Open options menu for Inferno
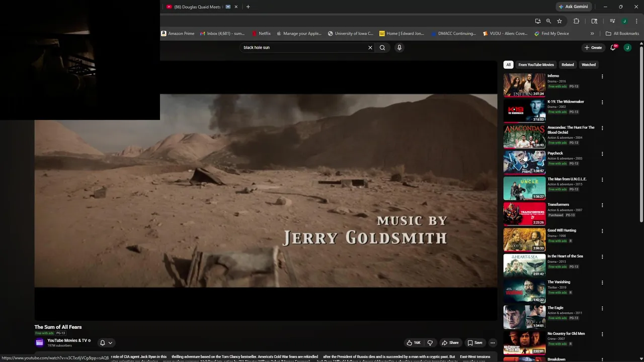644x362 pixels. (602, 77)
